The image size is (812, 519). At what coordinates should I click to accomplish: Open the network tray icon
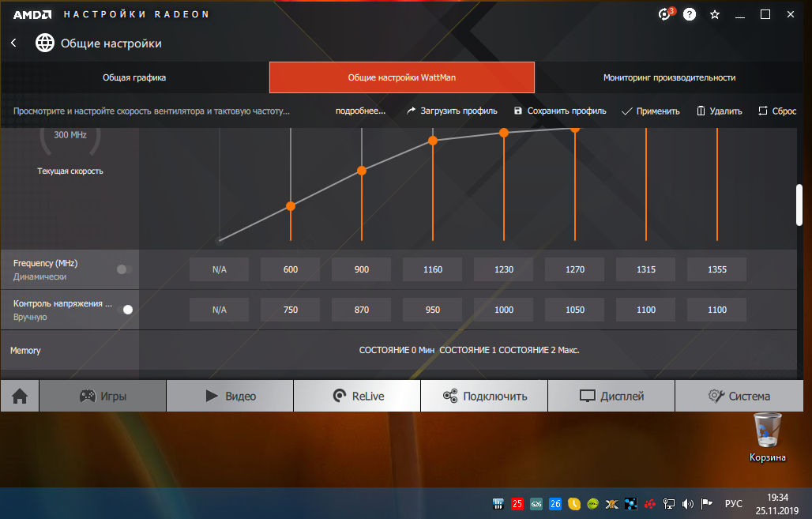coord(669,503)
